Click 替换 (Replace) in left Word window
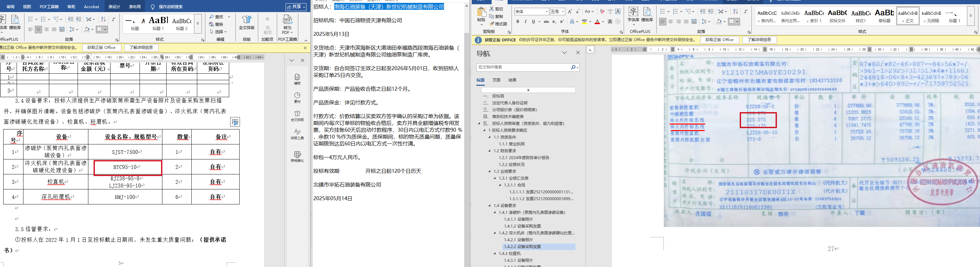This screenshot has height=267, width=980. click(x=216, y=24)
